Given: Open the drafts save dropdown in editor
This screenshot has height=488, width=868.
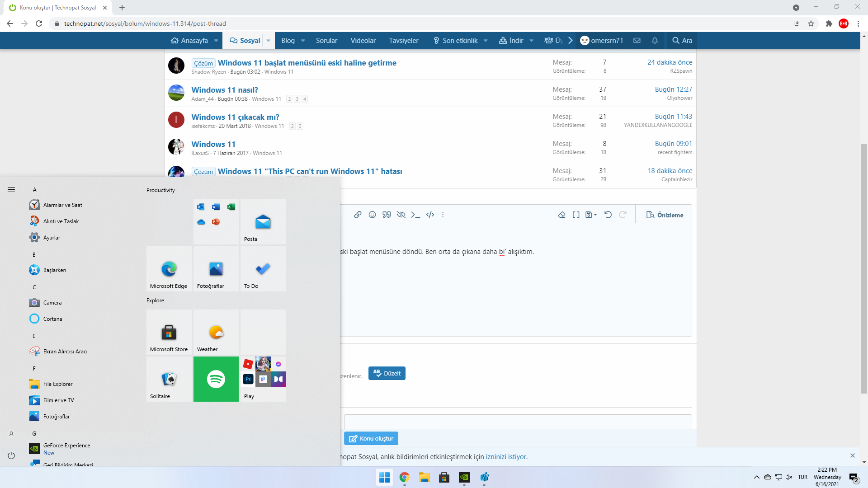Looking at the screenshot, I should (x=591, y=215).
